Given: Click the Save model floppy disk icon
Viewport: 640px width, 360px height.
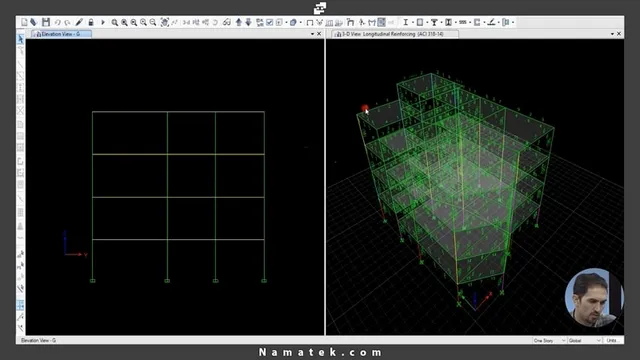Looking at the screenshot, I should point(46,22).
